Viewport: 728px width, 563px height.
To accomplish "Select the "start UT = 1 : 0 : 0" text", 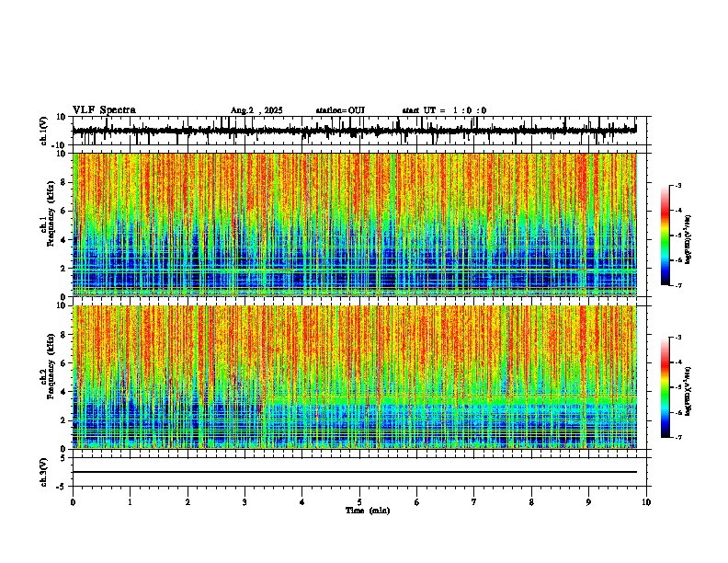I will [x=444, y=110].
